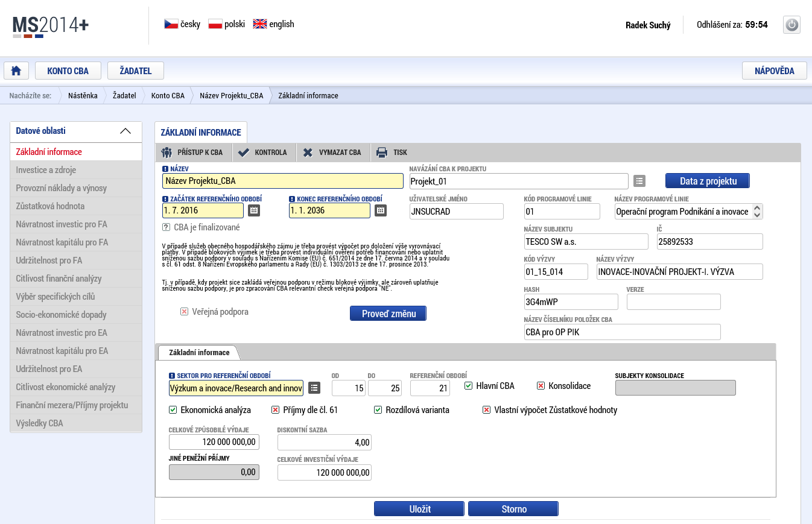The width and height of the screenshot is (812, 524).
Task: Click the Konto CBA button
Action: click(x=68, y=71)
